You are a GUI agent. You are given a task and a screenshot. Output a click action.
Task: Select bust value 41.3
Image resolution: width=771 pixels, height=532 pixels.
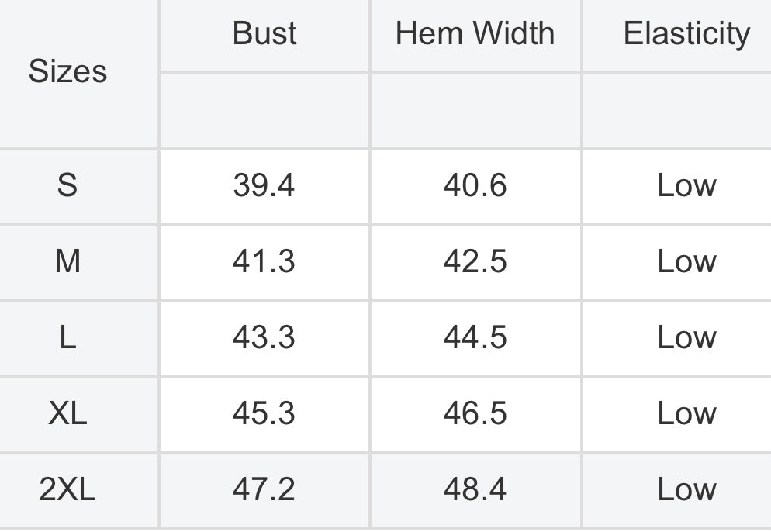pos(264,261)
